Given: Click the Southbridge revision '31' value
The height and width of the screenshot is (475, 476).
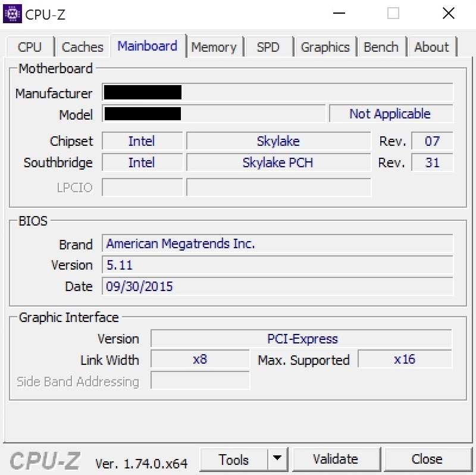Looking at the screenshot, I should [x=433, y=162].
